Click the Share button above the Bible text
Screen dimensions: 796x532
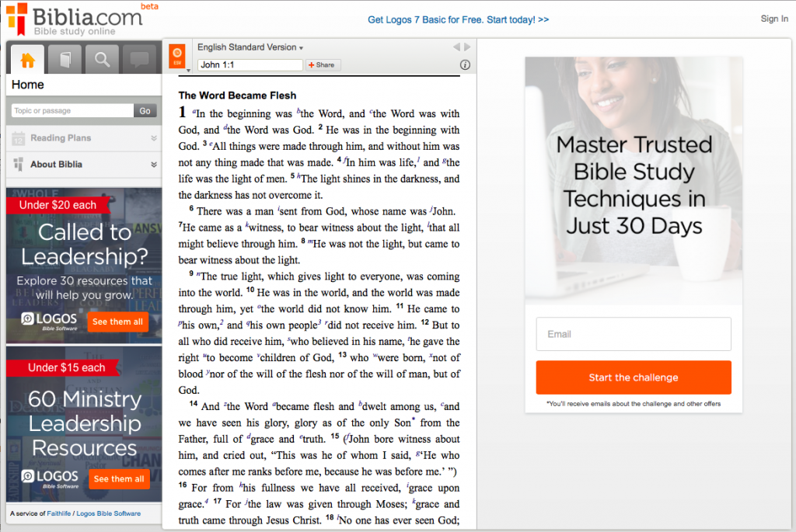coord(322,65)
